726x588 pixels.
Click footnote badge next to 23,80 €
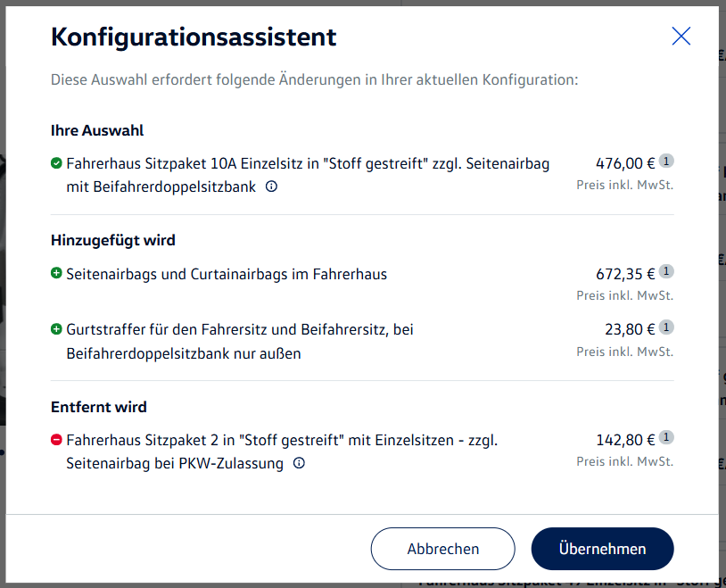[666, 327]
